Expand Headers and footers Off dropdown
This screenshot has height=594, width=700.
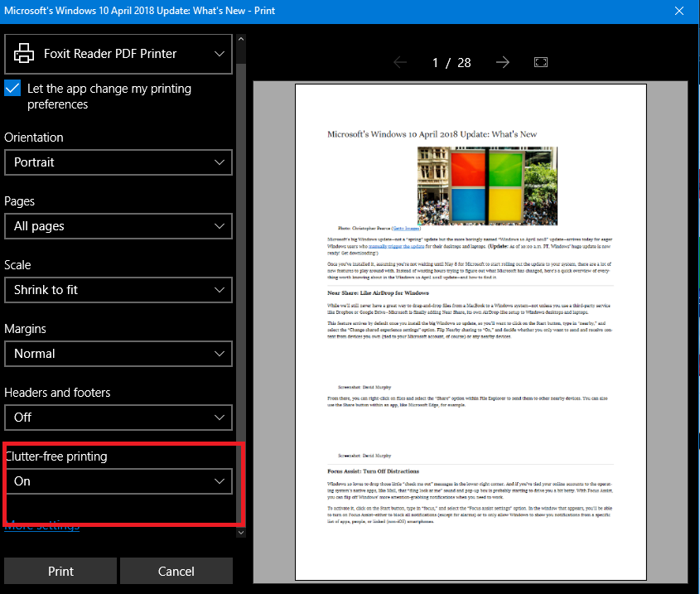[118, 418]
